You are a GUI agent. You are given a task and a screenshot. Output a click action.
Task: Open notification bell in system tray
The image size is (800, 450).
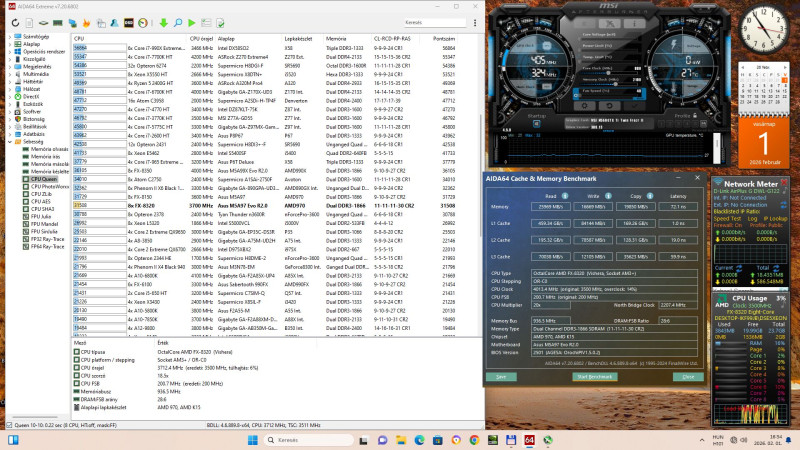coord(788,440)
